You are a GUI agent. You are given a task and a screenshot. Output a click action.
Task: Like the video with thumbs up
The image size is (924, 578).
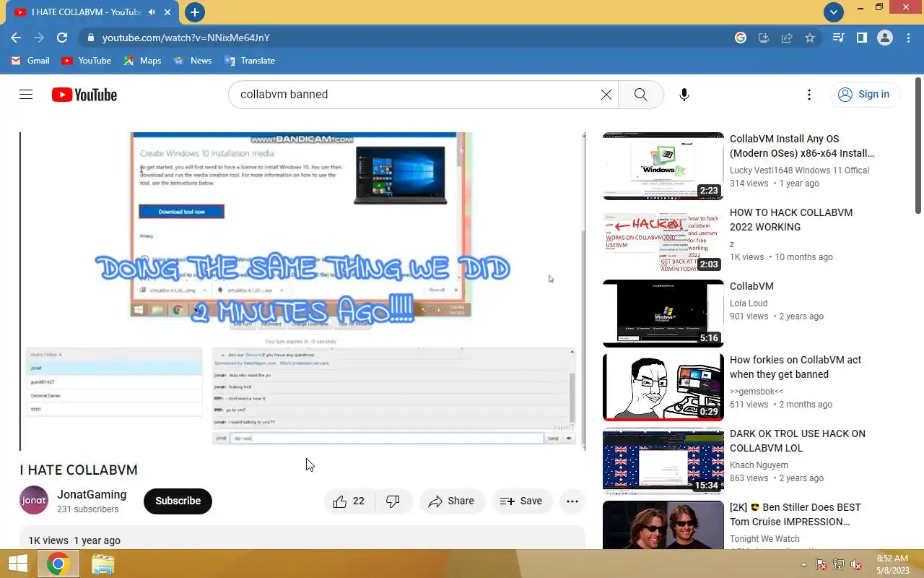coord(349,501)
